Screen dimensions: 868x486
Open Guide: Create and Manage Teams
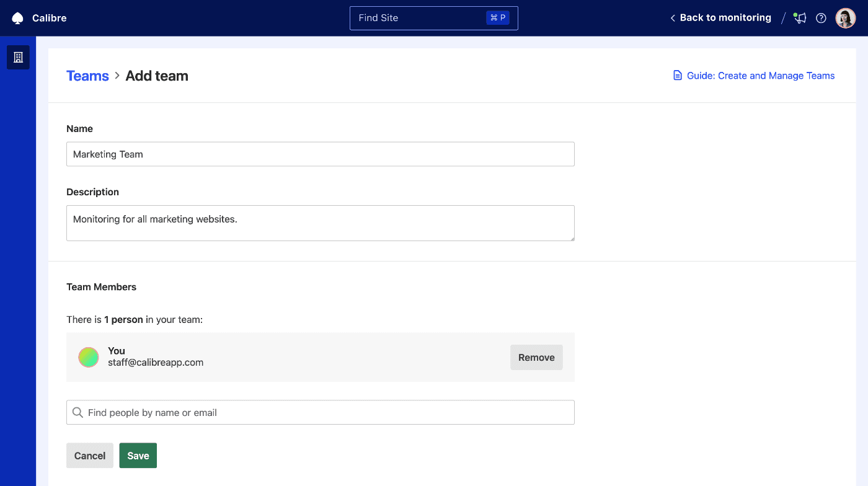click(x=760, y=75)
